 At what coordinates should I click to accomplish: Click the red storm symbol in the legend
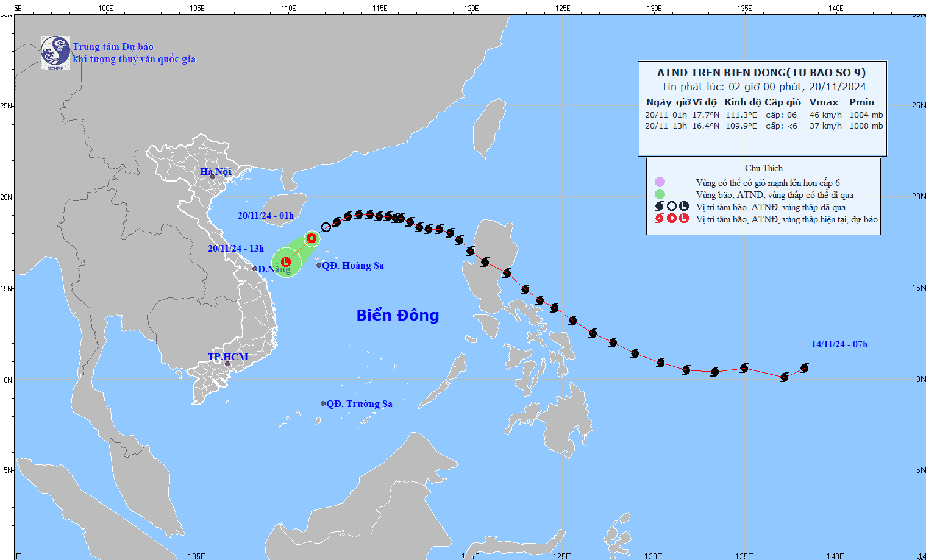click(660, 218)
